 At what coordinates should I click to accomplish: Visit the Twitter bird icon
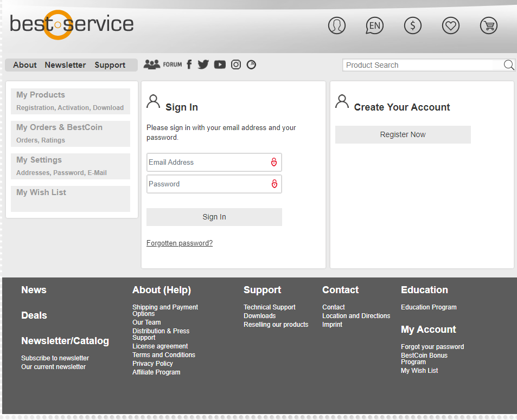(x=203, y=64)
